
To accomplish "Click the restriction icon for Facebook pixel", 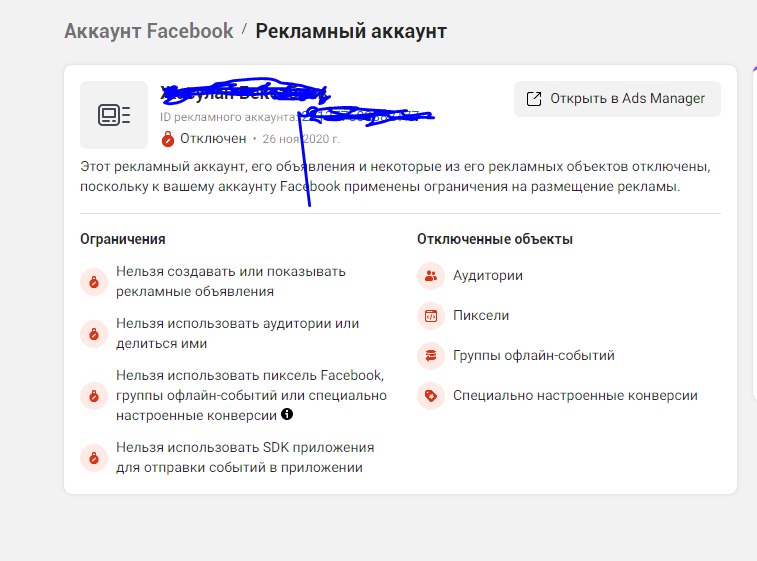I will click(x=94, y=396).
